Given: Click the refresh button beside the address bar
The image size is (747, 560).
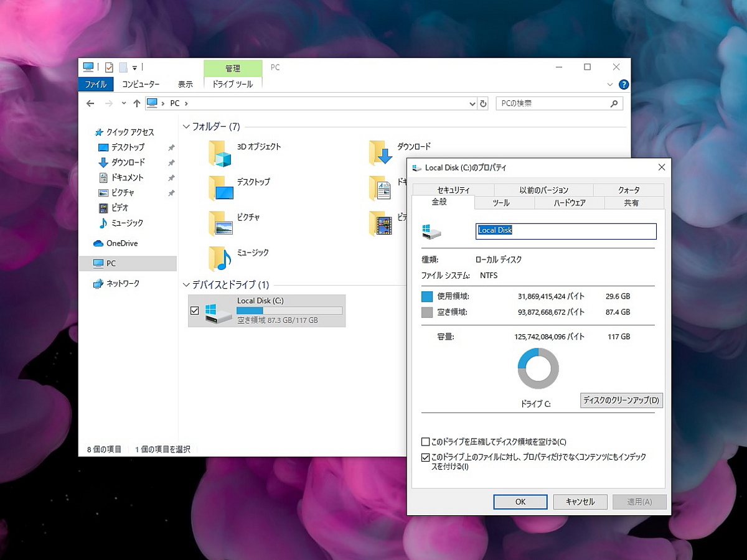Looking at the screenshot, I should coord(483,104).
